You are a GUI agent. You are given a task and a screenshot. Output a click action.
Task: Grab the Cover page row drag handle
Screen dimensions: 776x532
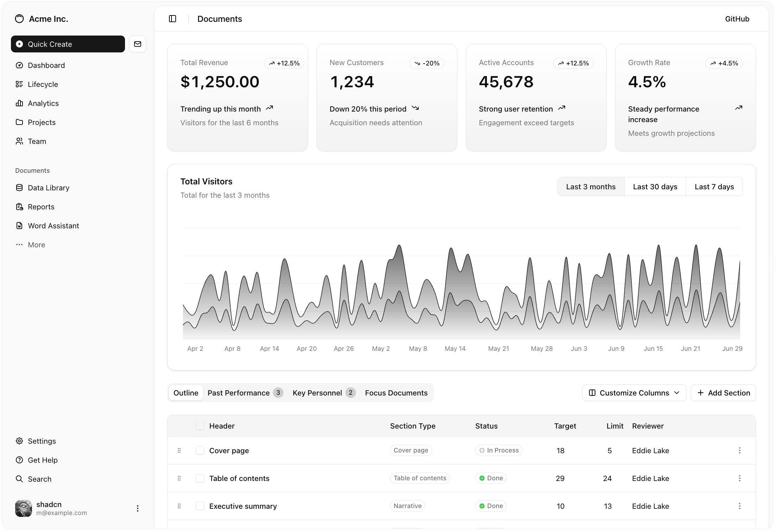point(179,450)
